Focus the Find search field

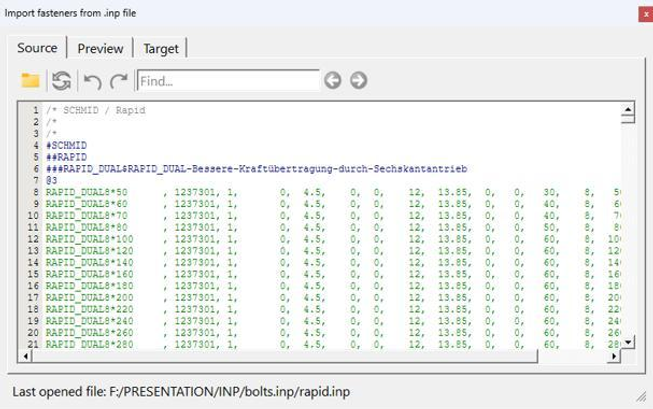pyautogui.click(x=228, y=80)
